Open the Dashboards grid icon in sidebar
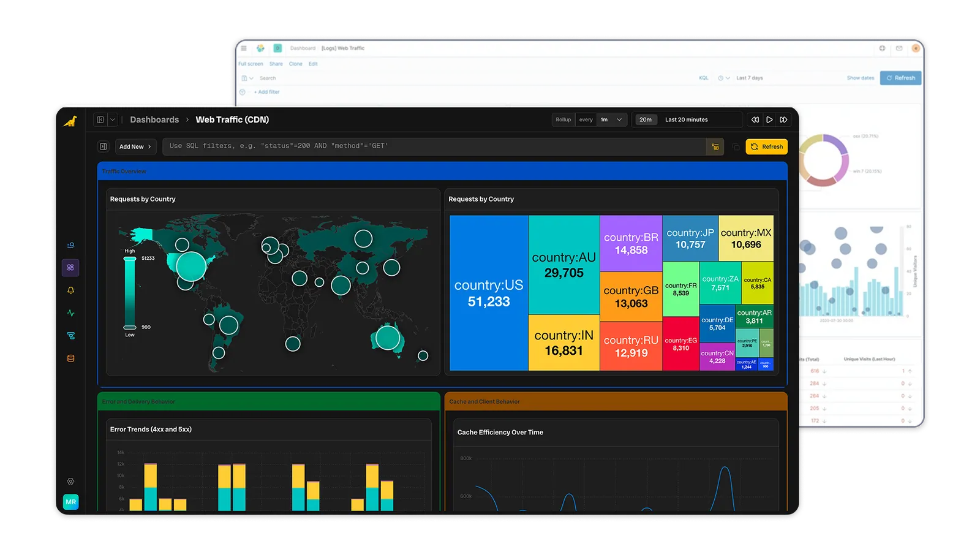 [x=70, y=268]
